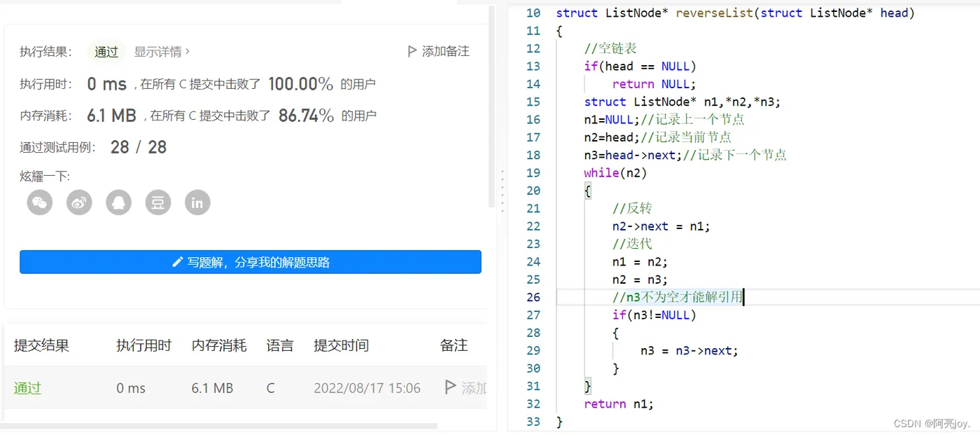The height and width of the screenshot is (435, 980).
Task: Click line if(head == NULL)
Action: coord(640,66)
